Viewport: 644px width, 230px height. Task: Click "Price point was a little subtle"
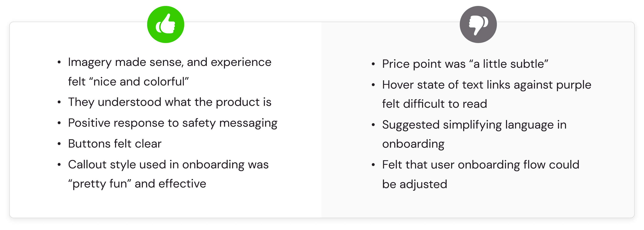(465, 64)
